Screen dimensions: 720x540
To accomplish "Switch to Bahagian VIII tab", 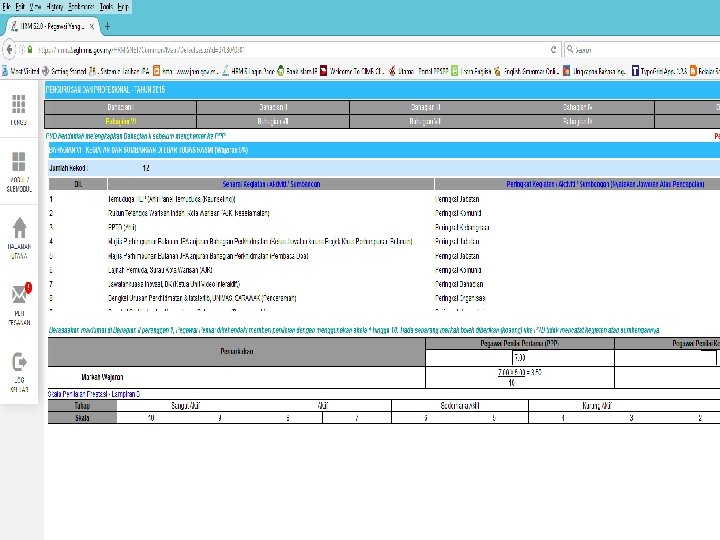I will pos(426,122).
